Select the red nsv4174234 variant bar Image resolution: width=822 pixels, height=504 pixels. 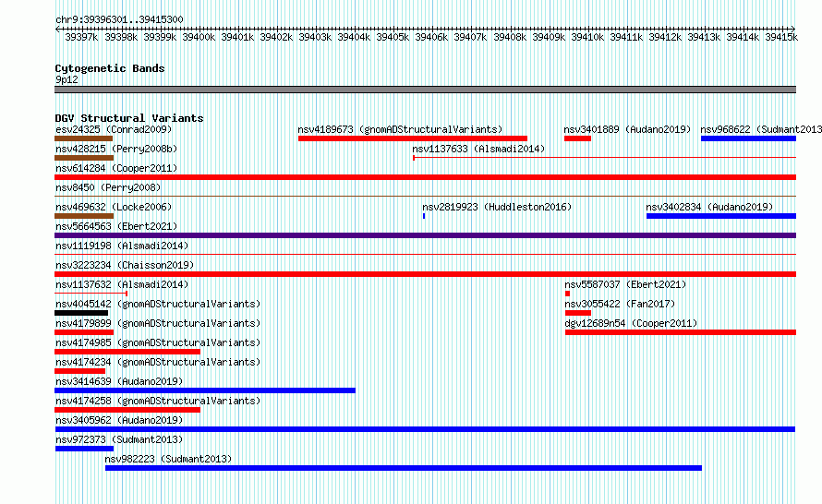click(79, 371)
